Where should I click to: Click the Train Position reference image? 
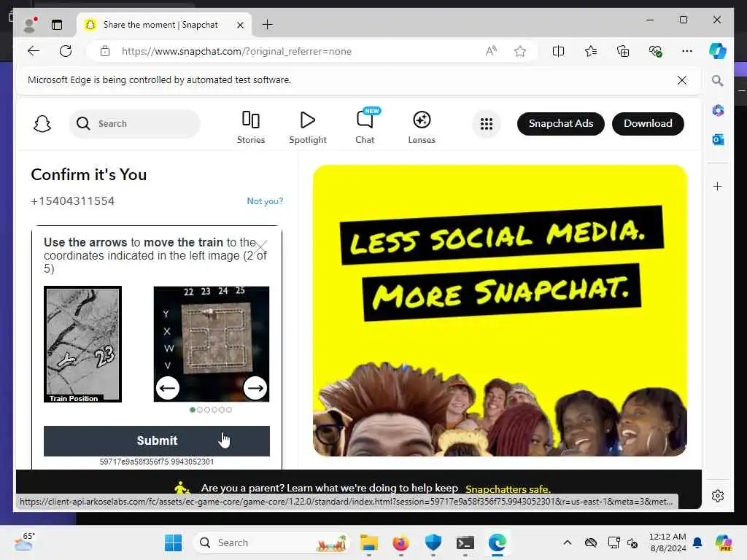(x=83, y=344)
